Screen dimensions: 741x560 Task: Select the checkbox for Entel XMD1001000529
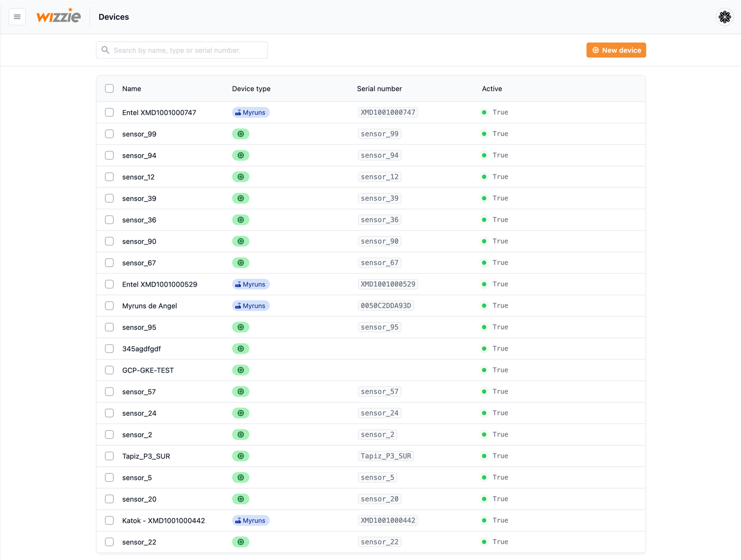tap(110, 285)
